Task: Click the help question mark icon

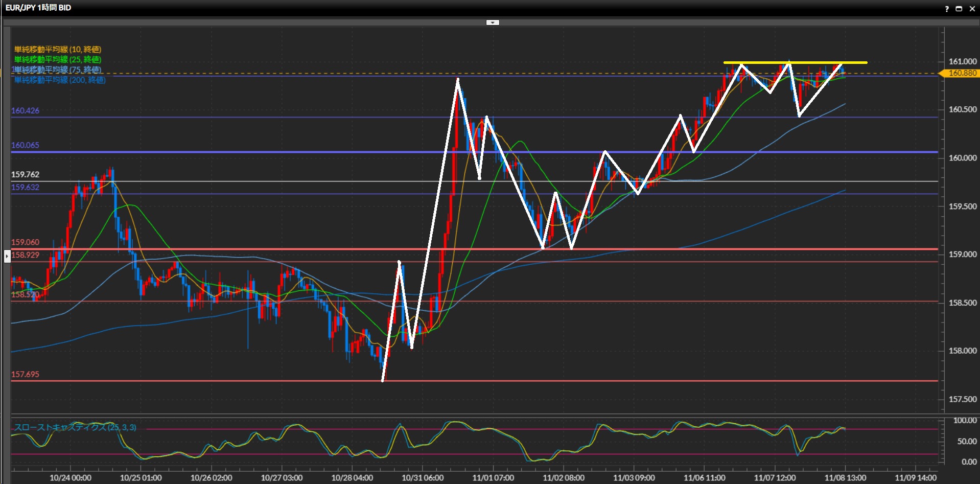Action: [947, 9]
